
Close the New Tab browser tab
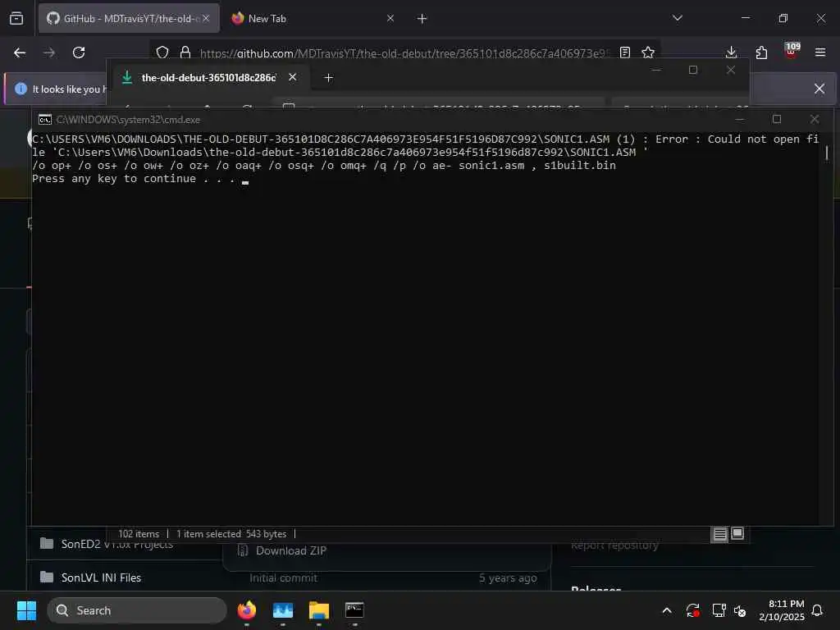click(390, 18)
